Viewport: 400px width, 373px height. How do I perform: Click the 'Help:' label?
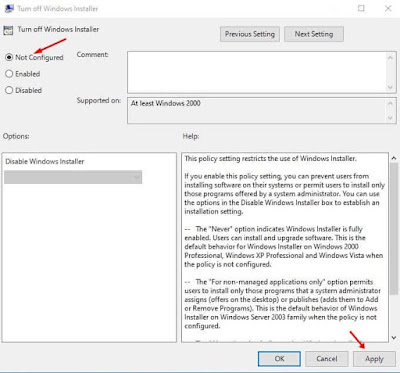(191, 136)
